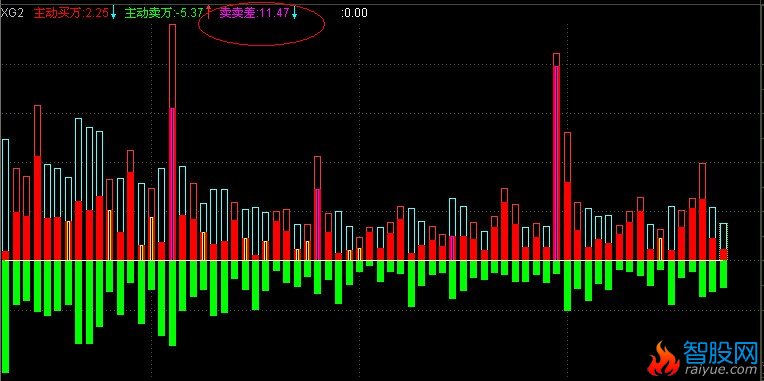Image resolution: width=764 pixels, height=381 pixels.
Task: Select the dotted-outline last bar at far right
Action: click(724, 241)
